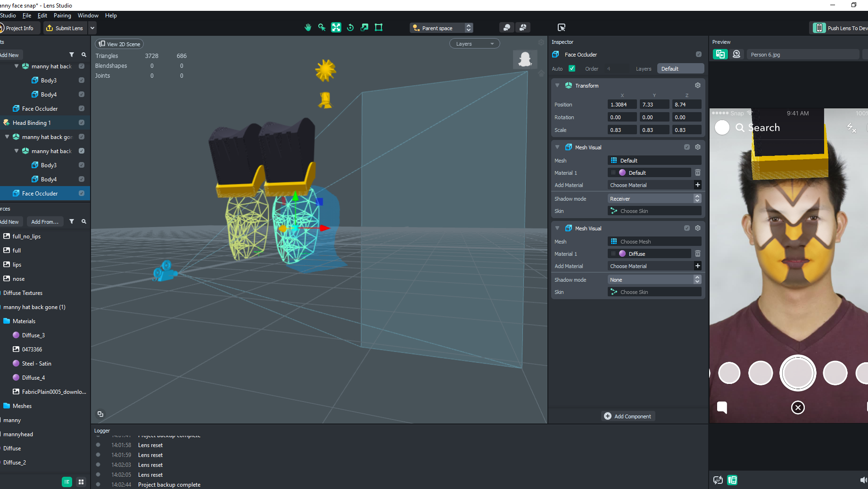The height and width of the screenshot is (489, 868).
Task: Open the Parent space dropdown
Action: 441,28
